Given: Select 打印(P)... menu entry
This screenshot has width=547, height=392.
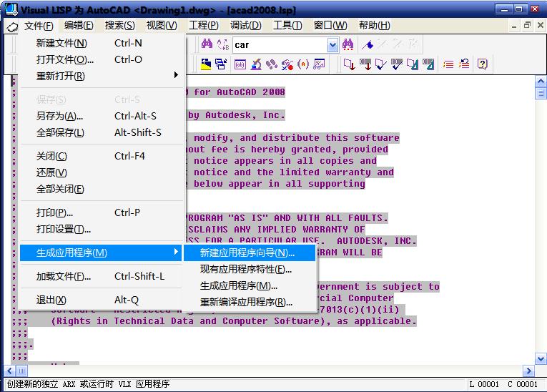Looking at the screenshot, I should pyautogui.click(x=101, y=212).
